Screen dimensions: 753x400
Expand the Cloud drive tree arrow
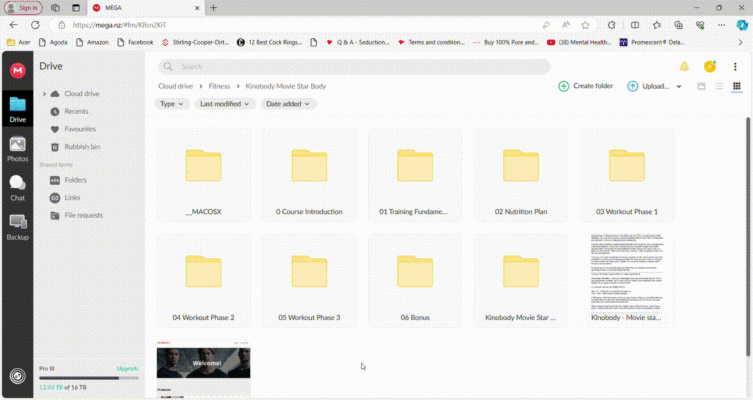point(44,94)
